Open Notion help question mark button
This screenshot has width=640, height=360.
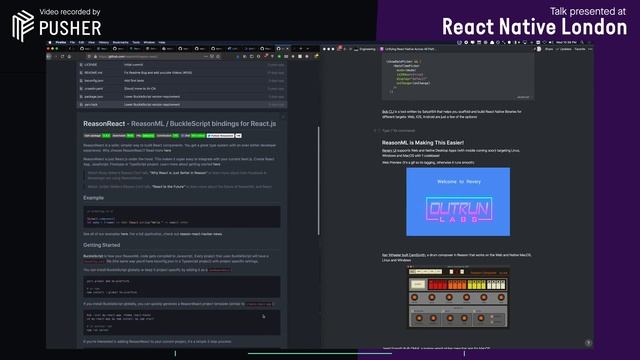click(x=588, y=343)
